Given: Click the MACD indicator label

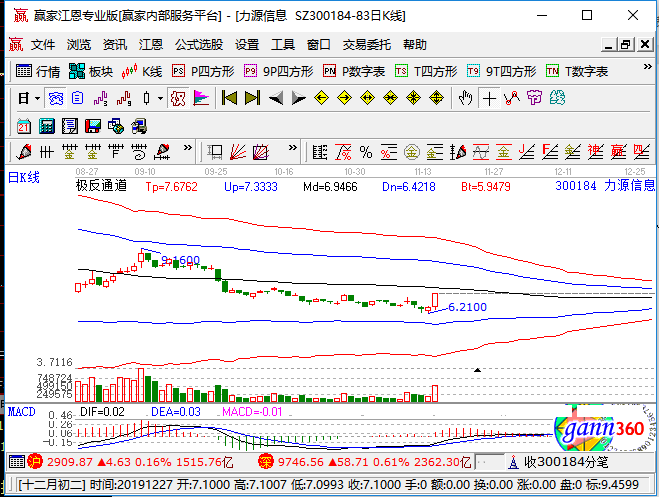Looking at the screenshot, I should pos(21,412).
